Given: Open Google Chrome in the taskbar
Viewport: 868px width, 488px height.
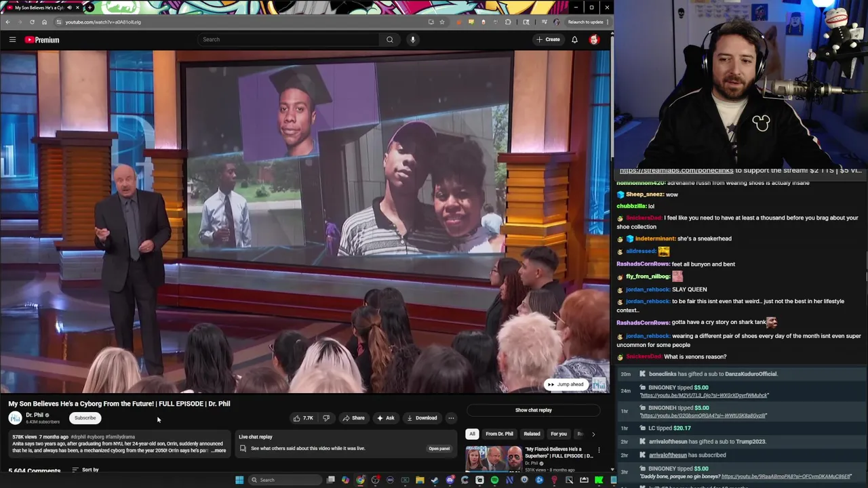Looking at the screenshot, I should [x=360, y=480].
